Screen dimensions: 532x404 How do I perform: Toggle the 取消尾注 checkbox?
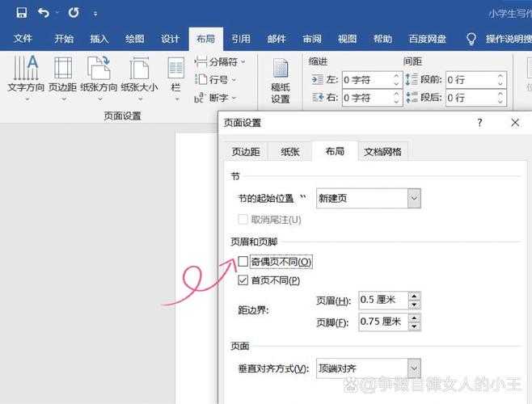[243, 220]
